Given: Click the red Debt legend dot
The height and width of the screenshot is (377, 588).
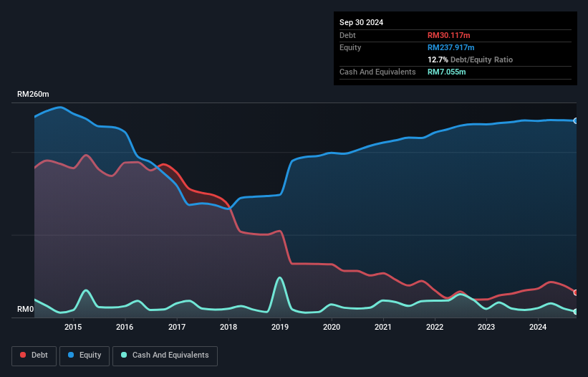Looking at the screenshot, I should pos(23,355).
